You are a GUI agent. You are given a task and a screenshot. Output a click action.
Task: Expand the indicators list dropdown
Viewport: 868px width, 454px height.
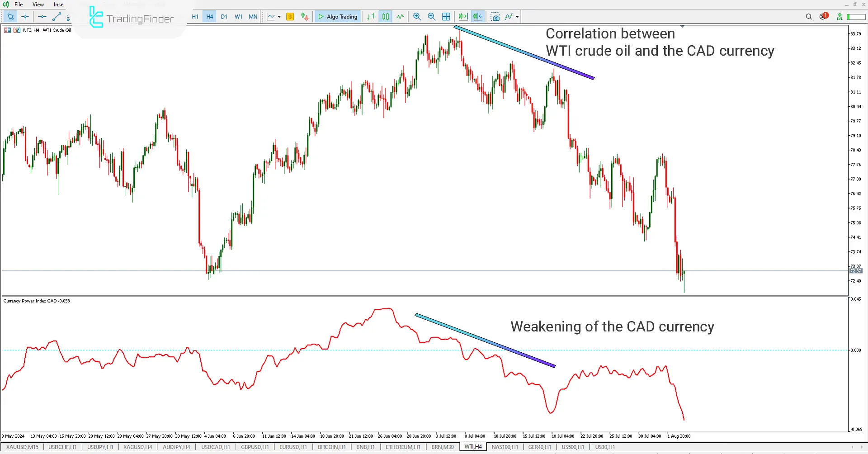tap(516, 17)
